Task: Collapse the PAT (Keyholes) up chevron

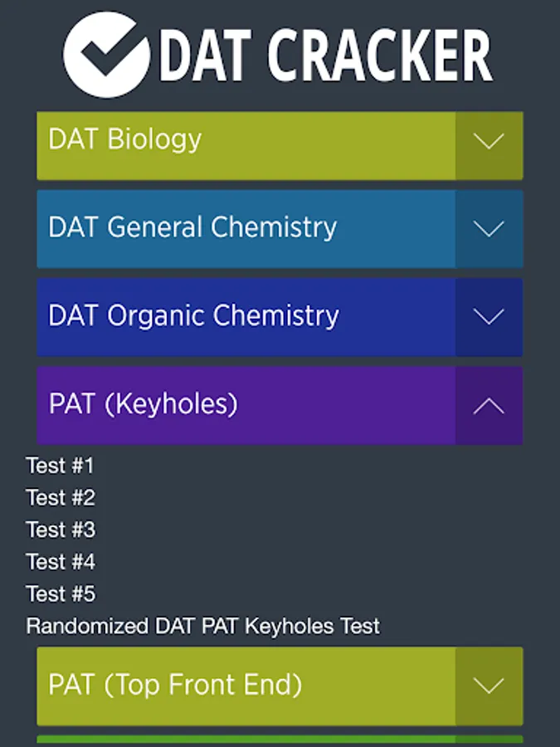Action: click(x=489, y=406)
